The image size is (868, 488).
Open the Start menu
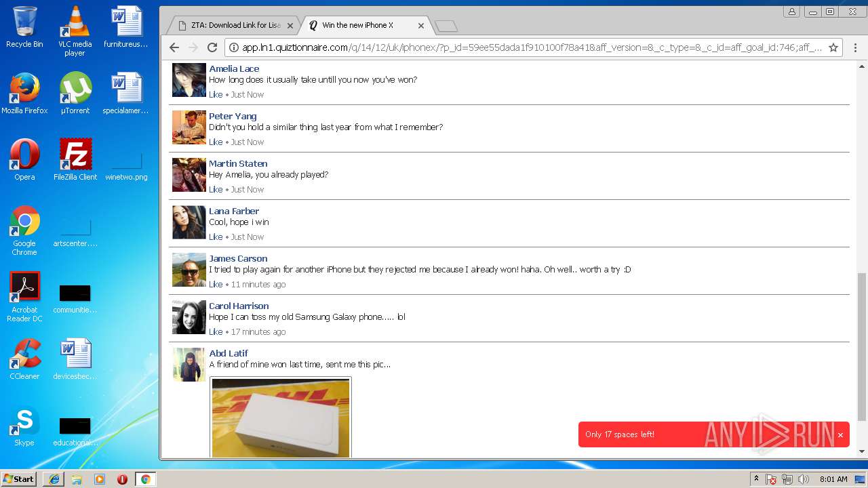click(18, 479)
